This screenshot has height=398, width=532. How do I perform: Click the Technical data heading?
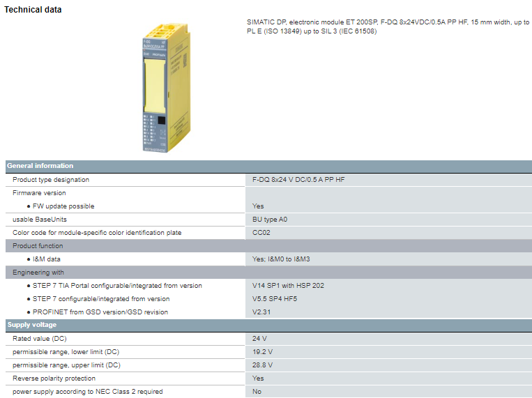click(x=33, y=10)
